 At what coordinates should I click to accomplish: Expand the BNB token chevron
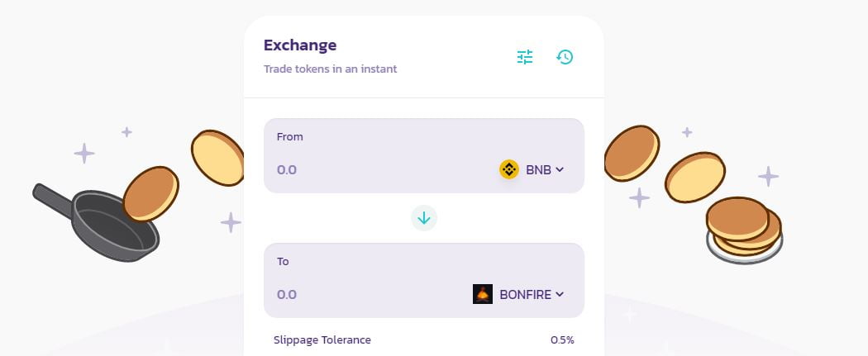pos(560,169)
